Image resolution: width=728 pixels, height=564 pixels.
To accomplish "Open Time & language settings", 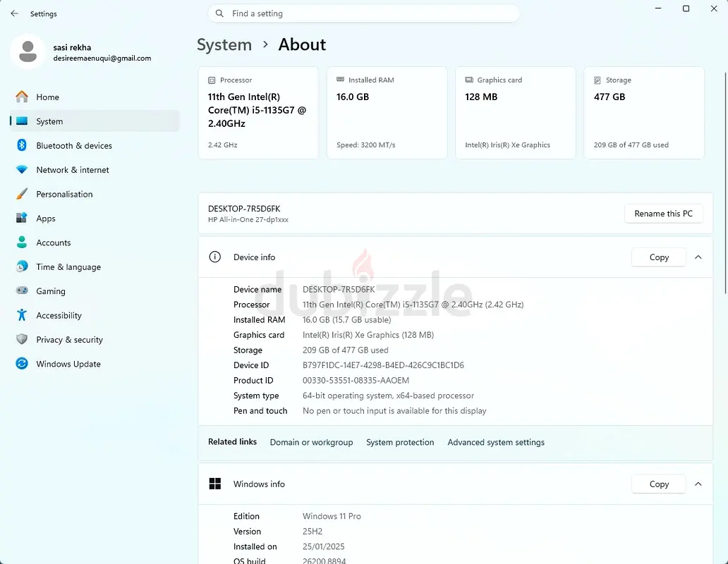I will 95,266.
